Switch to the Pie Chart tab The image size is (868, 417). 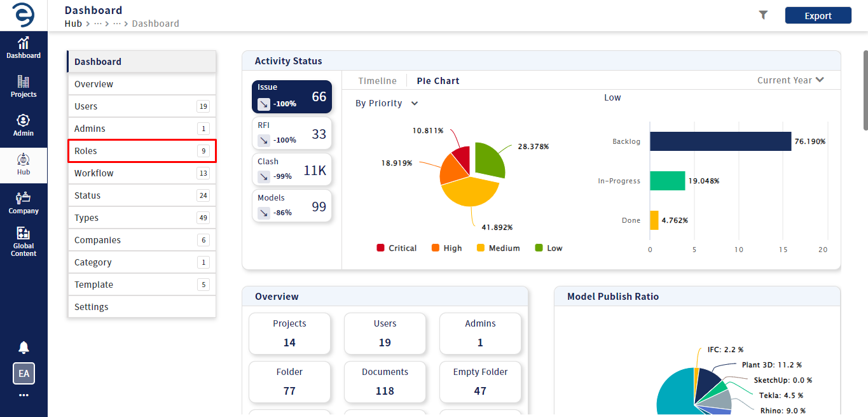tap(438, 81)
